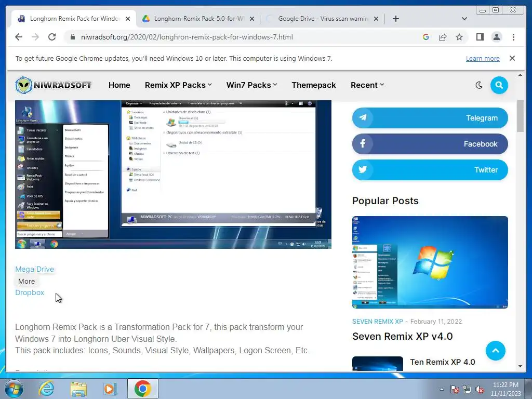532x399 pixels.
Task: Open the Action Center flag icon
Action: (454, 390)
